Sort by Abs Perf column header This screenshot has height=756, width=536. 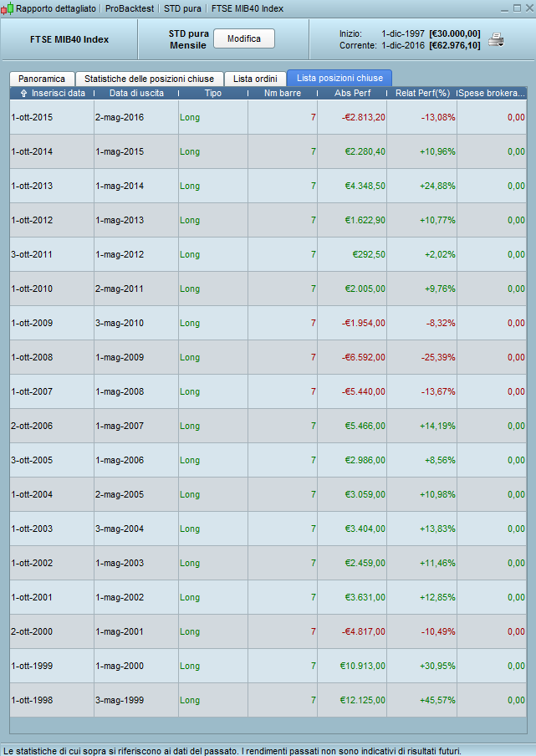tap(352, 93)
